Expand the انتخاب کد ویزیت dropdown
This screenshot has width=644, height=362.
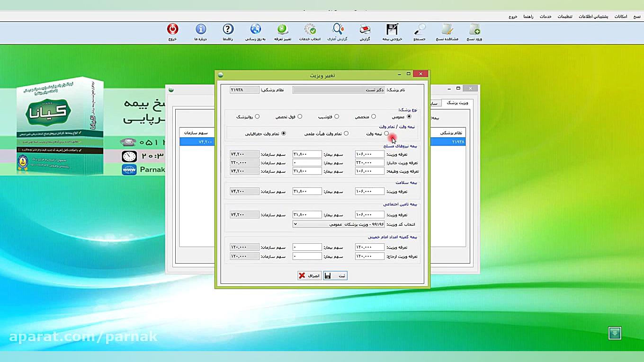(x=296, y=224)
